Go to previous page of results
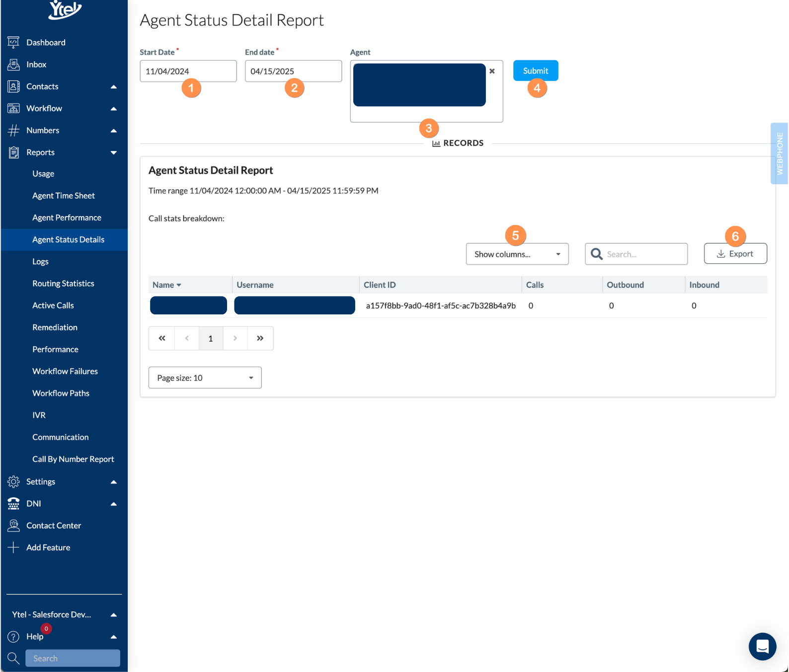Image resolution: width=789 pixels, height=672 pixels. click(x=186, y=338)
